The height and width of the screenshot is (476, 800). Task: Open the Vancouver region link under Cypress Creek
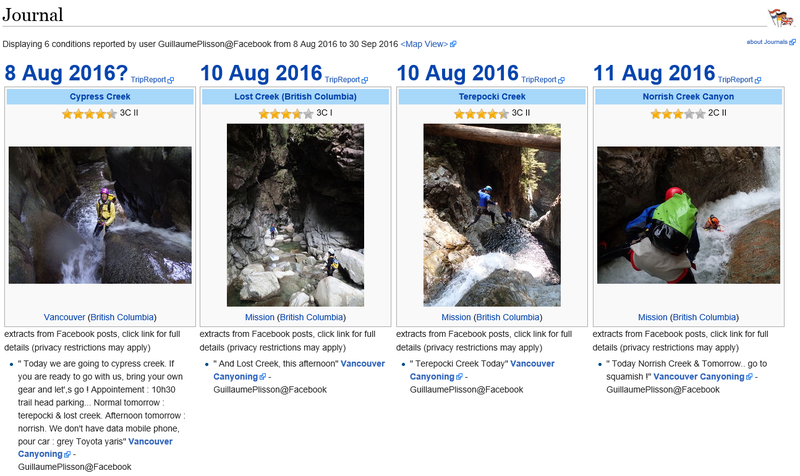pos(64,317)
